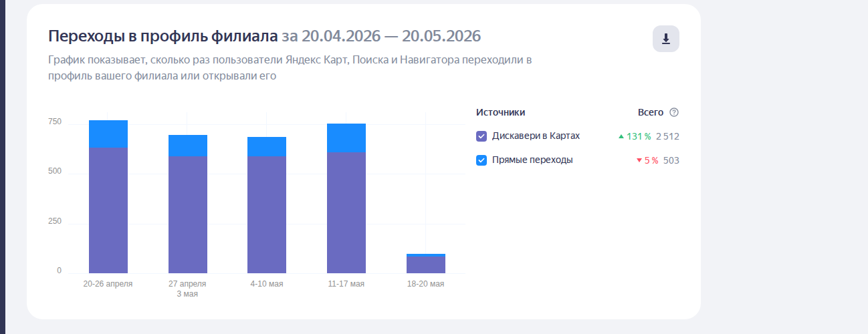
Task: Uncheck the Прямые переходы source
Action: click(481, 160)
